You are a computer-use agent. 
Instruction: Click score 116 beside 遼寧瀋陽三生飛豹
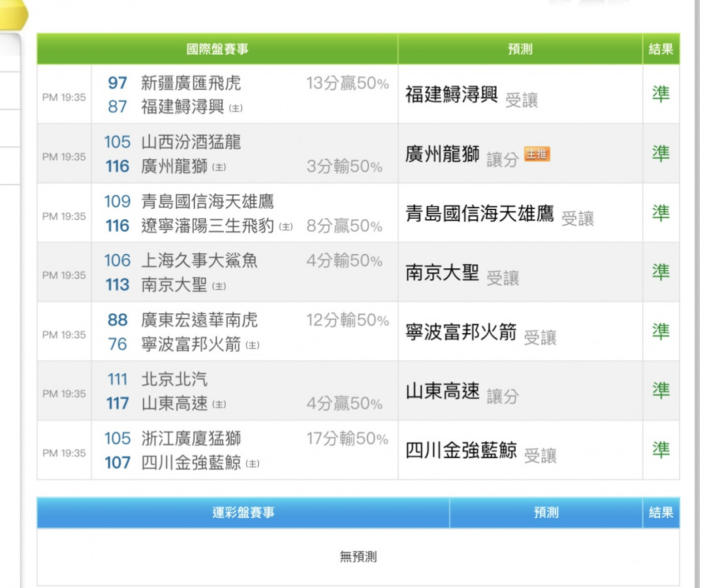click(117, 226)
